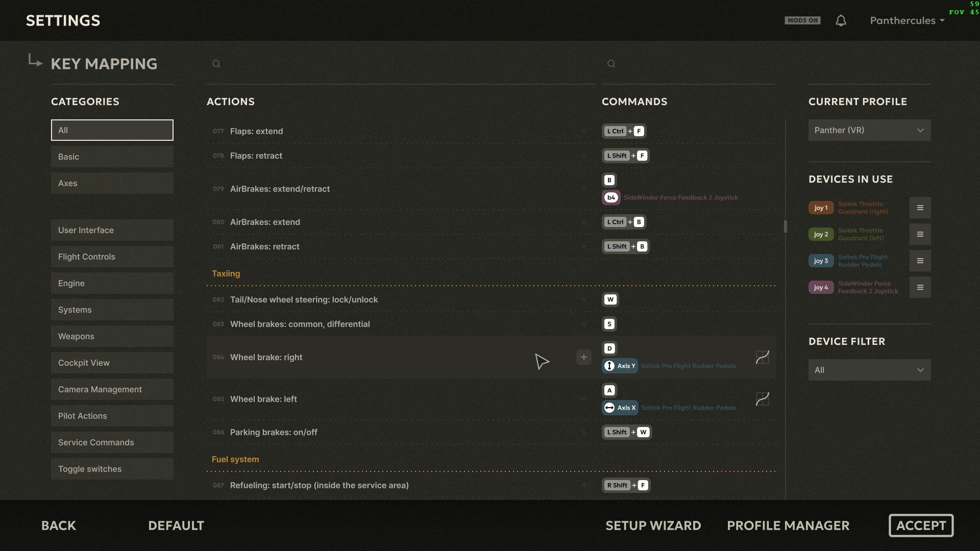Expand the Panther (VR) profile dropdown
Image resolution: width=980 pixels, height=551 pixels.
(x=869, y=130)
